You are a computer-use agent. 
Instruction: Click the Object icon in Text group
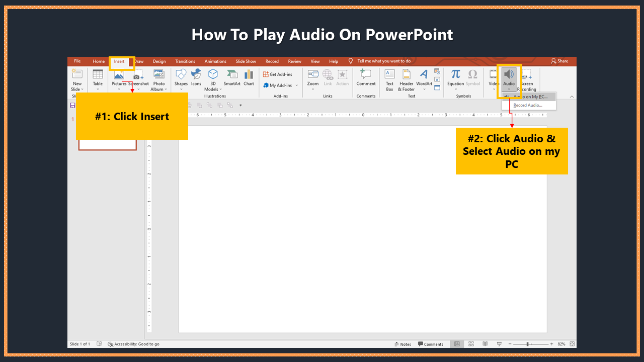click(x=437, y=87)
